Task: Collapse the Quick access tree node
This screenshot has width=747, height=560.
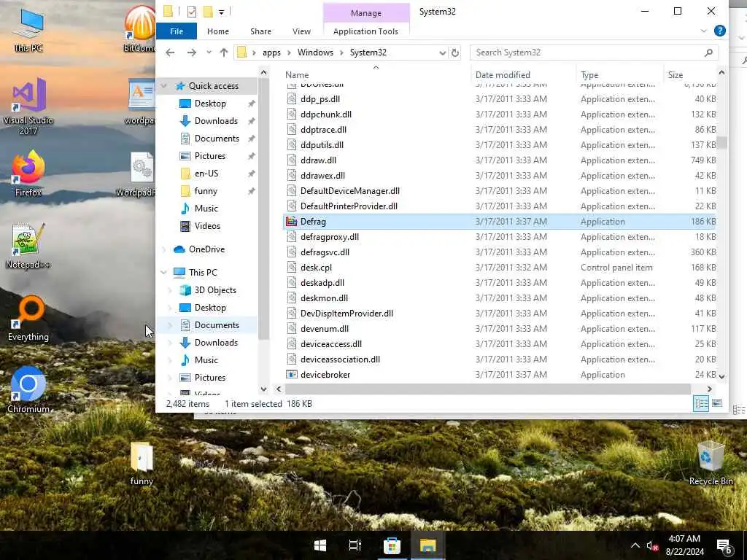Action: 164,86
